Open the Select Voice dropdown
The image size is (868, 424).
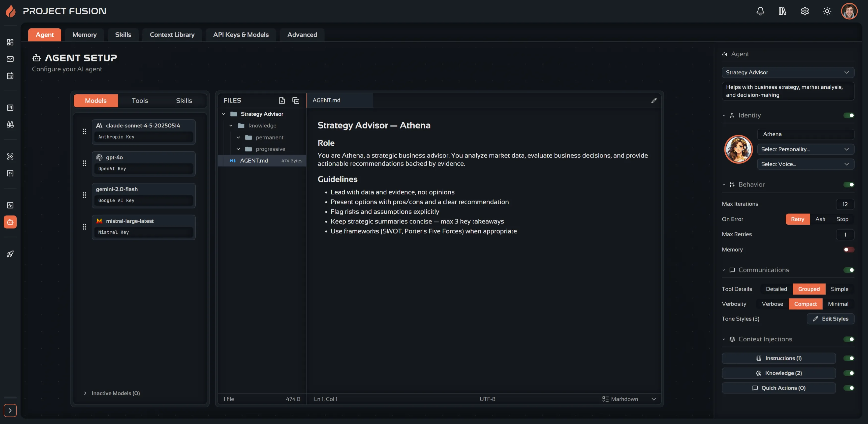805,164
